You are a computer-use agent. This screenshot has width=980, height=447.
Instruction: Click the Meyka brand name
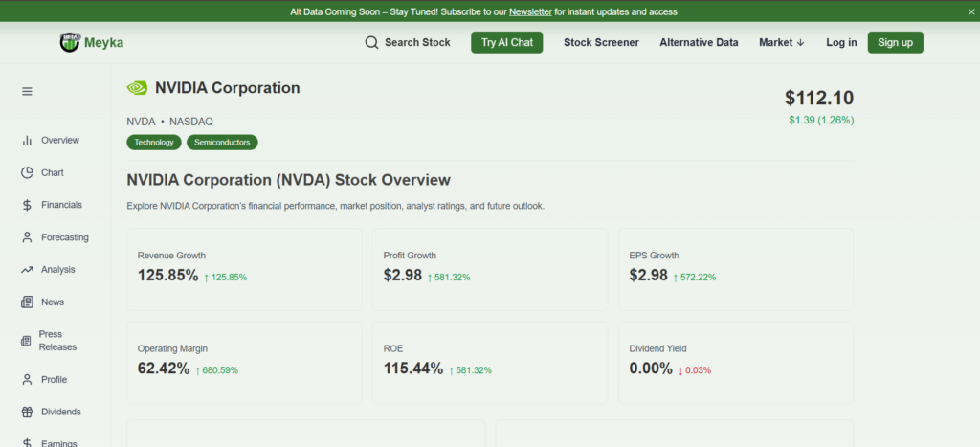103,42
